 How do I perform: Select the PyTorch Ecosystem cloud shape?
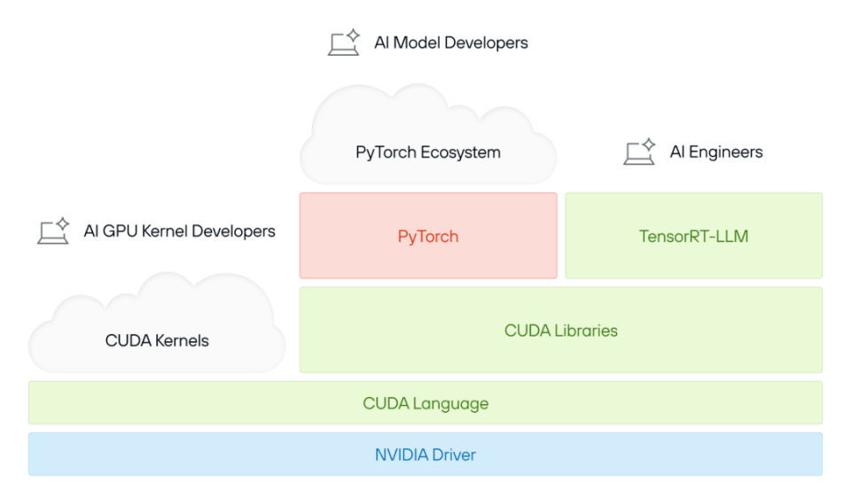(x=428, y=134)
